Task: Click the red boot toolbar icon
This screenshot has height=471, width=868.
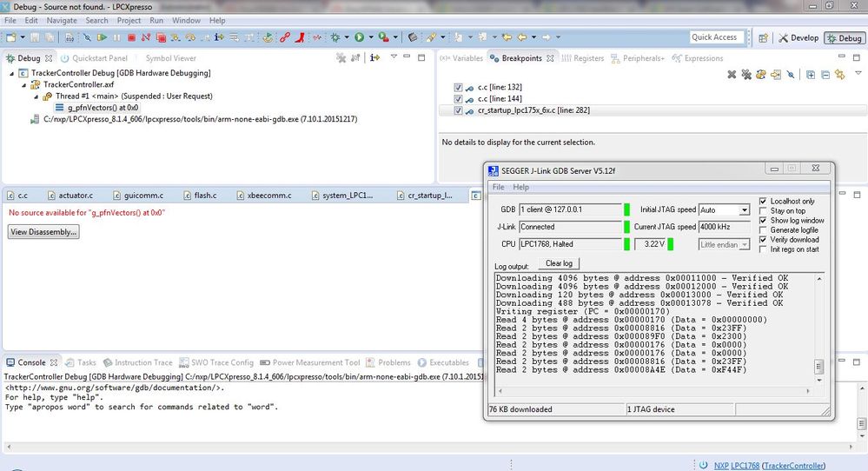Action: (300, 37)
